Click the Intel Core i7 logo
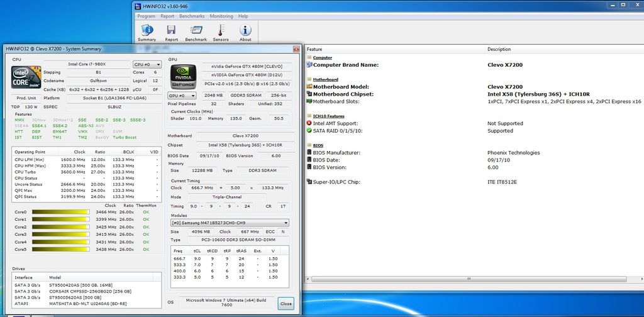Viewport: 644px width, 317px height. coord(26,77)
